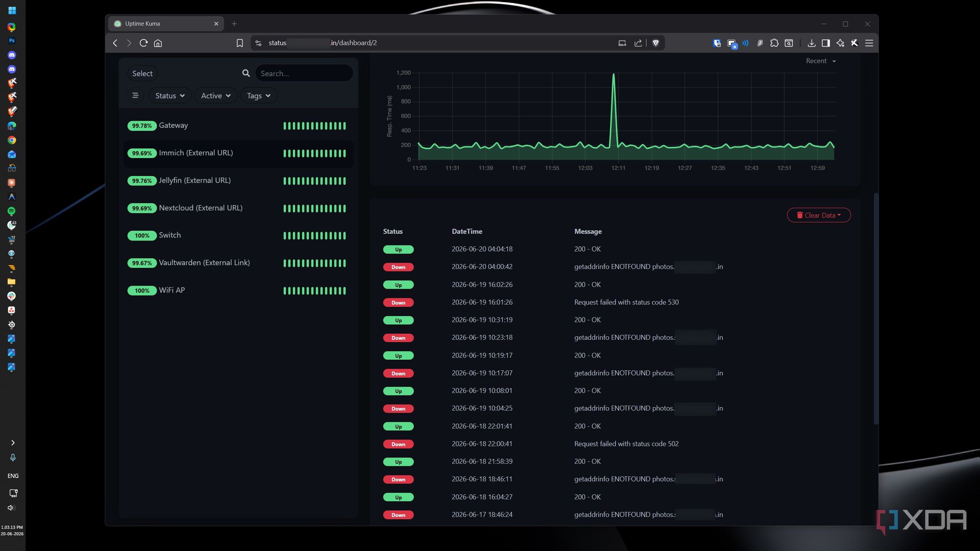Click the search magnifier icon
980x551 pixels.
(x=246, y=73)
